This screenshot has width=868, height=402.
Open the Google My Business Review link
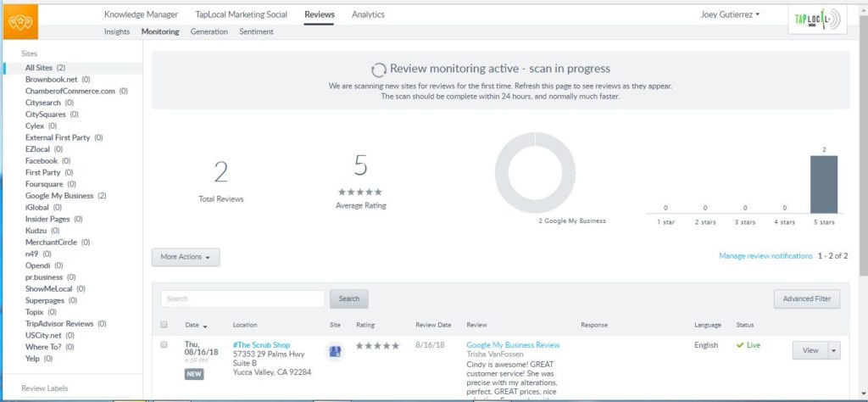pyautogui.click(x=513, y=345)
